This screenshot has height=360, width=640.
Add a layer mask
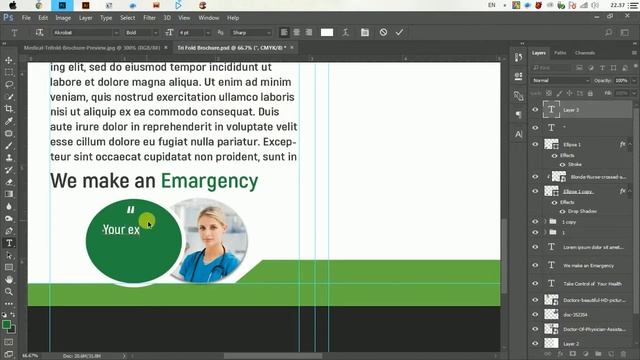tap(573, 354)
